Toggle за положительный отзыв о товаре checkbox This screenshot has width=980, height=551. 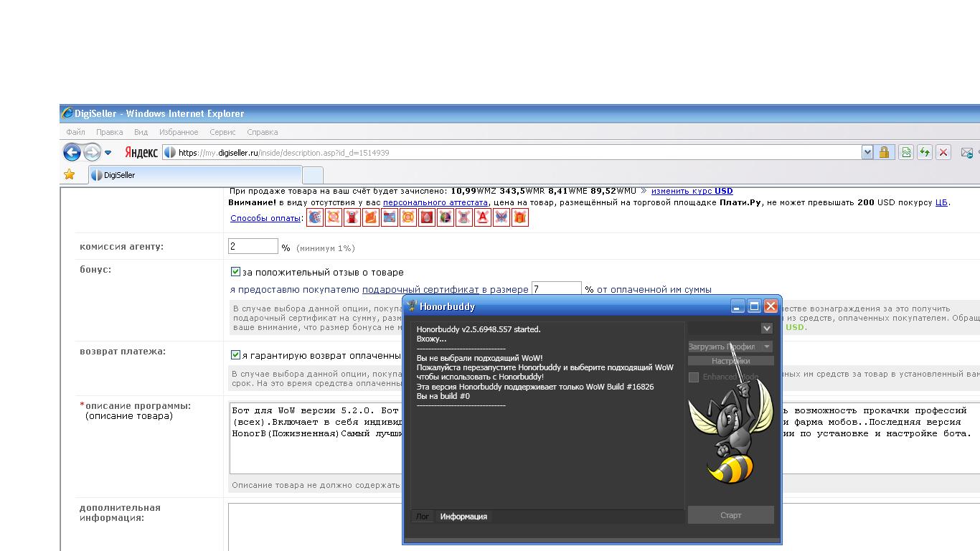coord(235,272)
